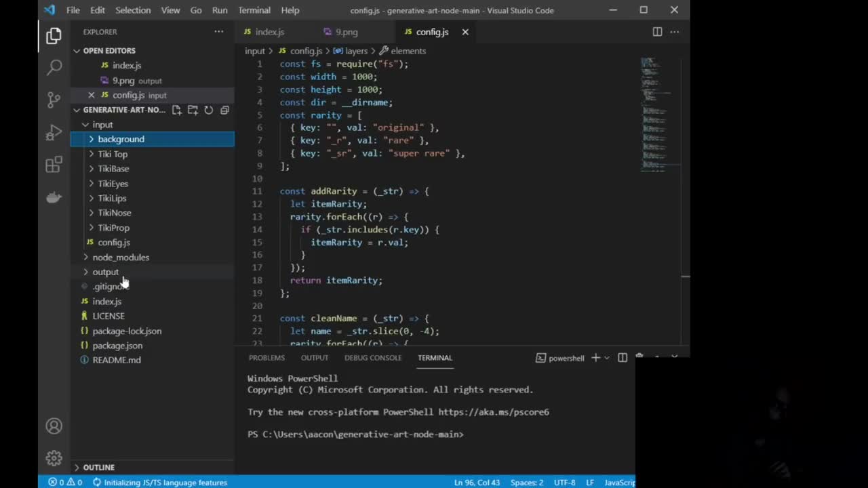Open the Search view in activity bar
868x488 pixels.
[x=54, y=67]
